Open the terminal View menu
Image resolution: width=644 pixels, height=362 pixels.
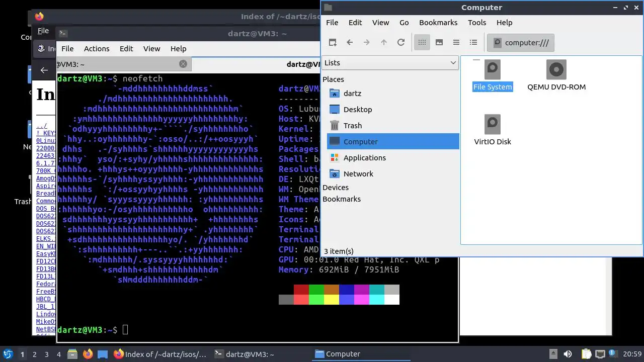(151, 48)
